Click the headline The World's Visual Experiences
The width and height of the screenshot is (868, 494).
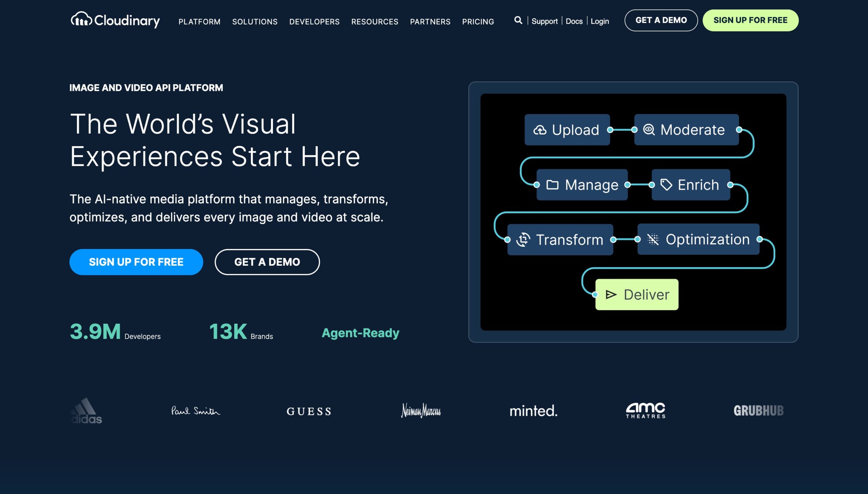tap(215, 140)
